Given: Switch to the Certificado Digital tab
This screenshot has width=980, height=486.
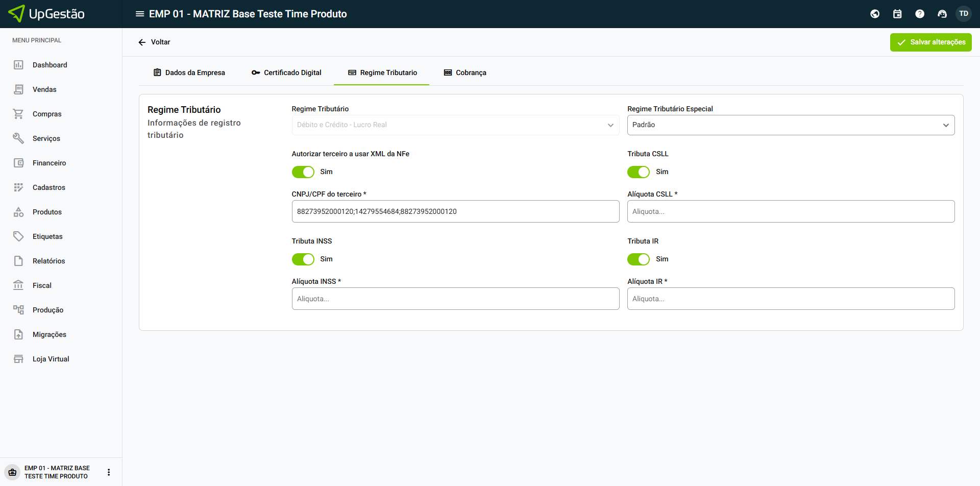Looking at the screenshot, I should click(286, 72).
